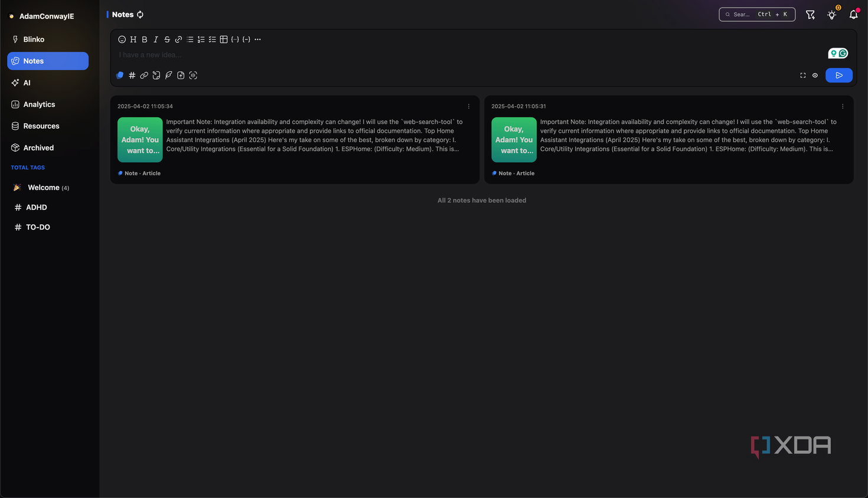Apply bold formatting in the editor
Screen dimensions: 868x498
coord(145,40)
